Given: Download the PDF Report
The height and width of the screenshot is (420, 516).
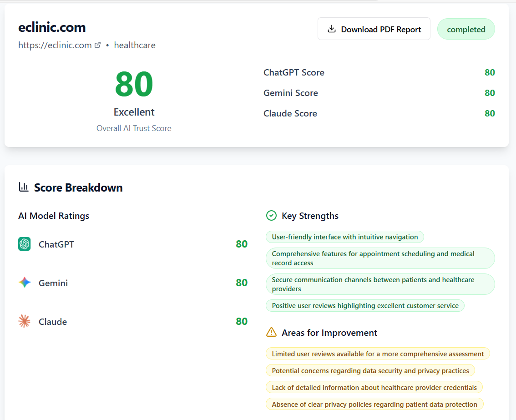Looking at the screenshot, I should (x=374, y=29).
